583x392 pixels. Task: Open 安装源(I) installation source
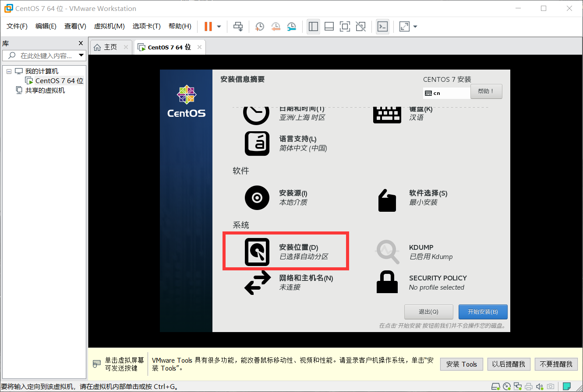[x=276, y=198]
